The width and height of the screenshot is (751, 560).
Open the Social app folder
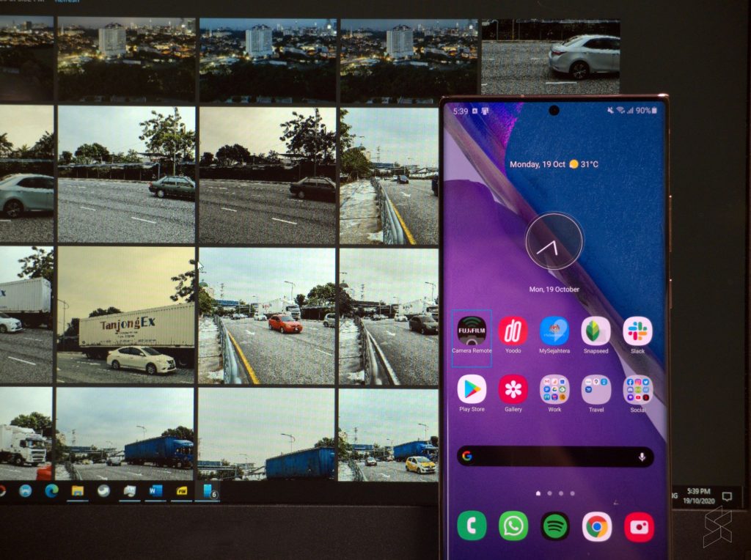638,390
